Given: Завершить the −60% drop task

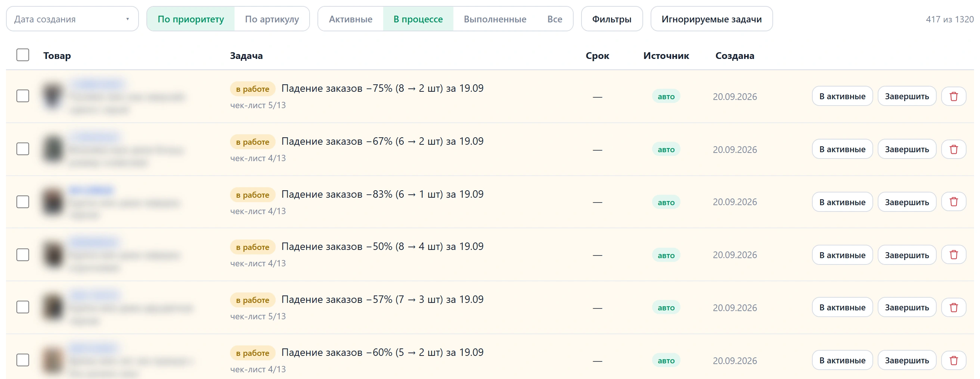Looking at the screenshot, I should tap(906, 360).
